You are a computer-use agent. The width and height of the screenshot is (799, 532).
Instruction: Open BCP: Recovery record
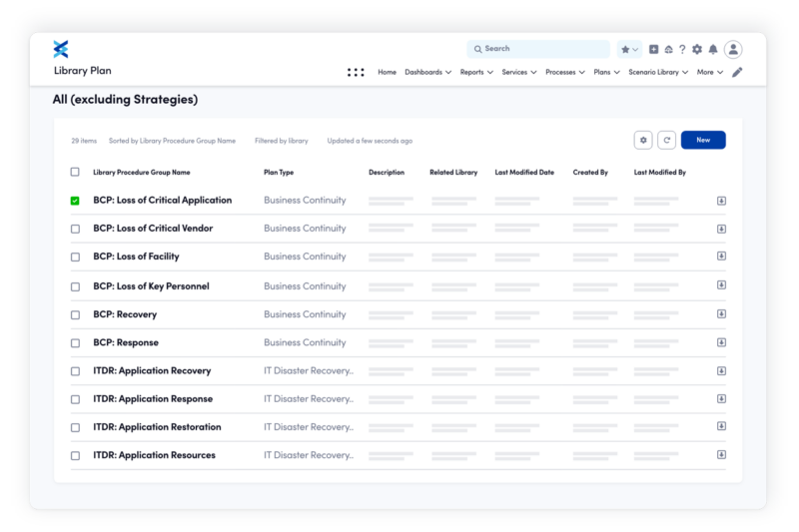pos(125,314)
